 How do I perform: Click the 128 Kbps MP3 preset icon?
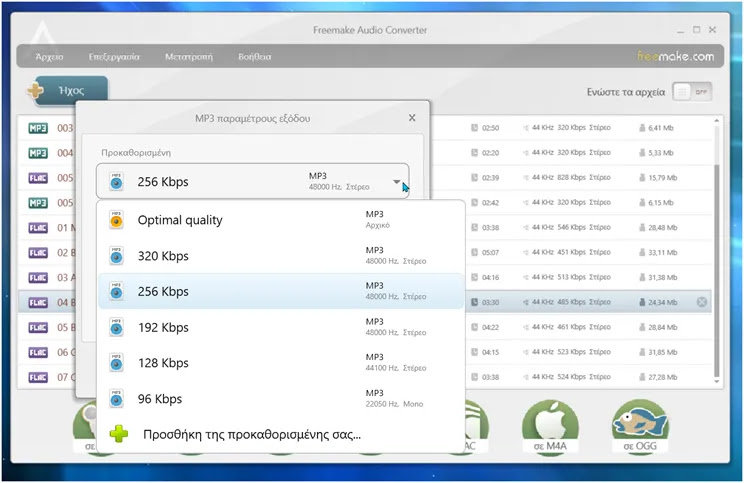click(116, 363)
